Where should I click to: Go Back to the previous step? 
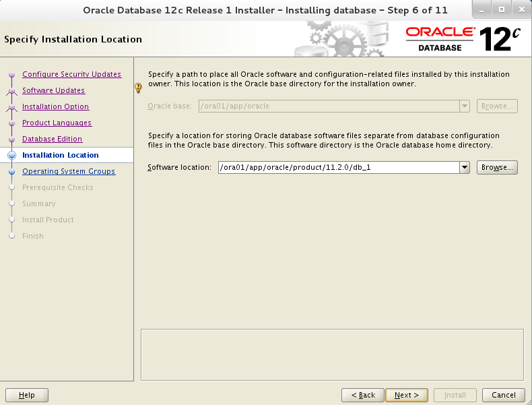pos(363,395)
